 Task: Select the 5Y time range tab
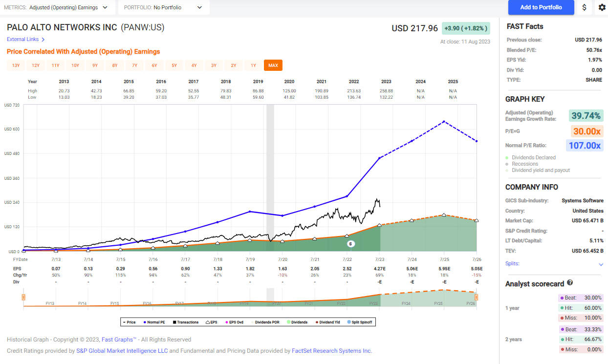coord(174,65)
